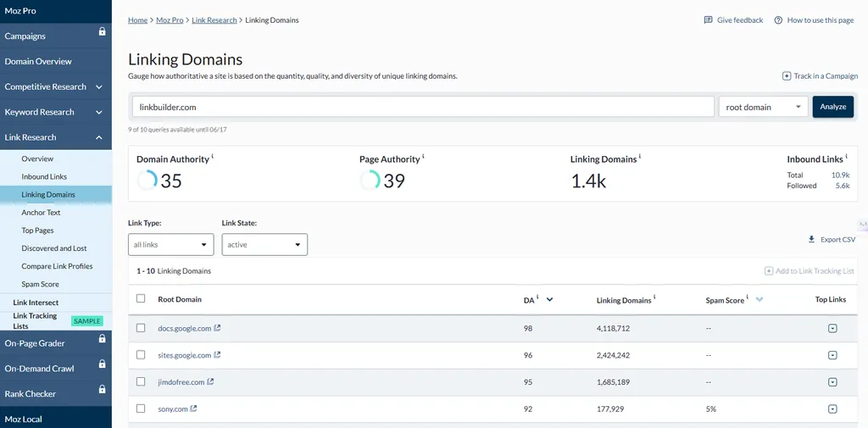The width and height of the screenshot is (868, 428).
Task: Click the lock icon next to Campaigns
Action: (102, 32)
